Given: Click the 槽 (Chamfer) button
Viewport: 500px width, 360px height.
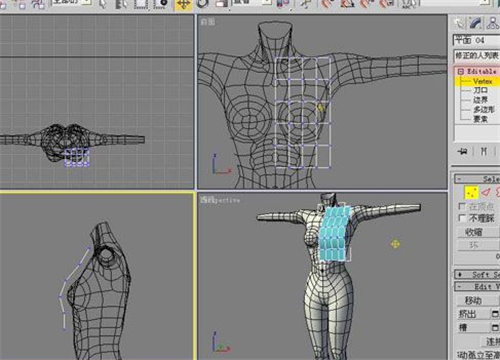Looking at the screenshot, I should (x=473, y=328).
